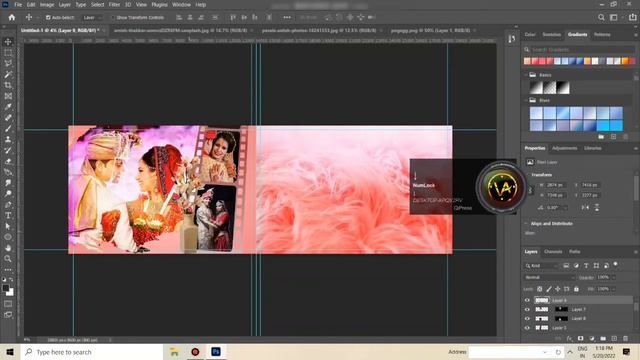
Task: Switch to the Adjustments tab
Action: click(x=564, y=148)
